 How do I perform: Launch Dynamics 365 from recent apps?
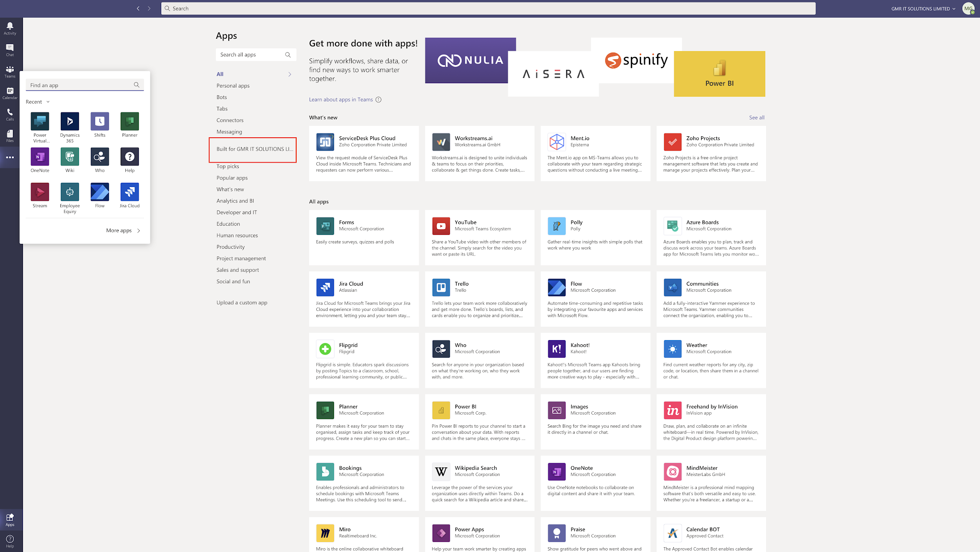70,121
